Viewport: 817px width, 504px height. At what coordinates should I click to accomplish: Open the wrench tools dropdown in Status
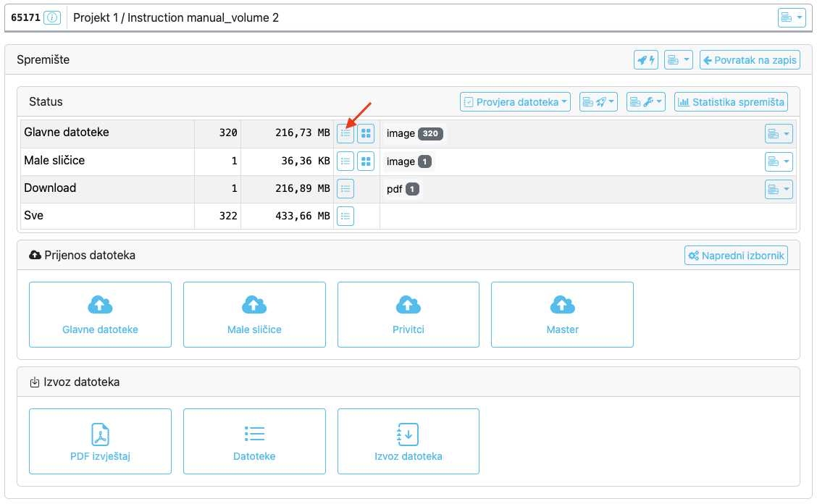(x=645, y=102)
